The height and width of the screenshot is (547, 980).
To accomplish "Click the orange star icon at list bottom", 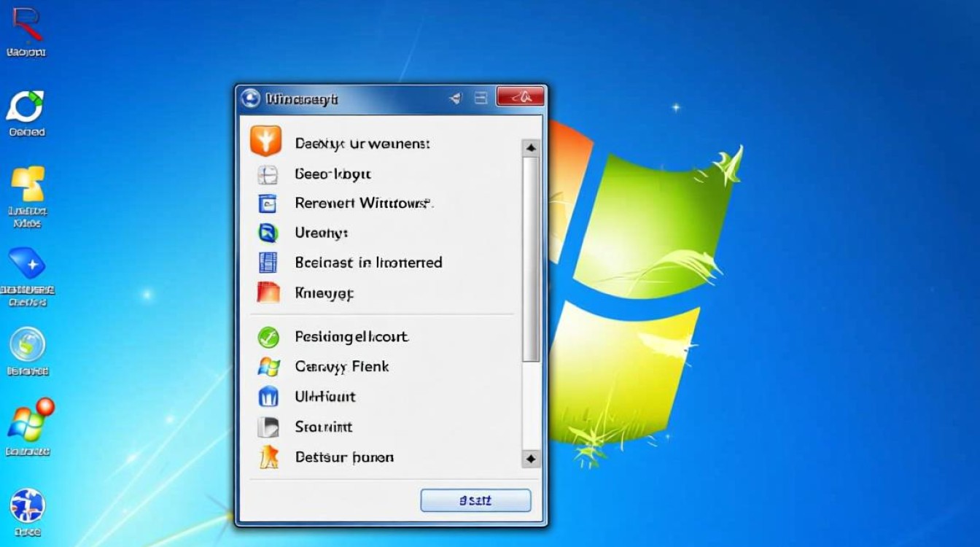I will [x=268, y=457].
